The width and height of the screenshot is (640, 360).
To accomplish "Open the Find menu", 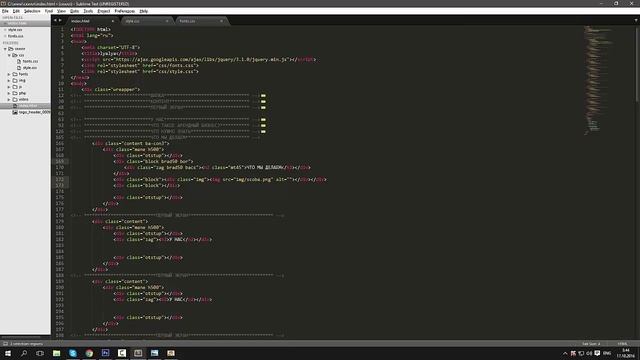I will click(x=49, y=11).
